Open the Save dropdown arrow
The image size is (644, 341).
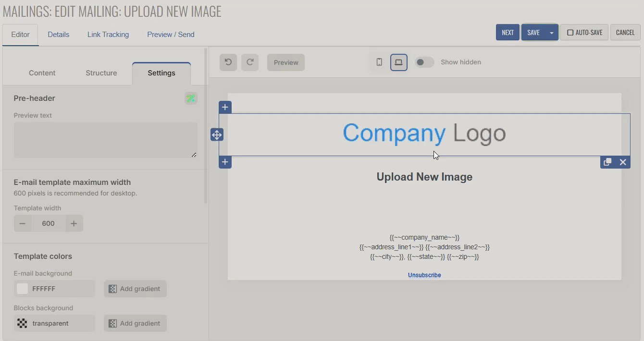(551, 33)
